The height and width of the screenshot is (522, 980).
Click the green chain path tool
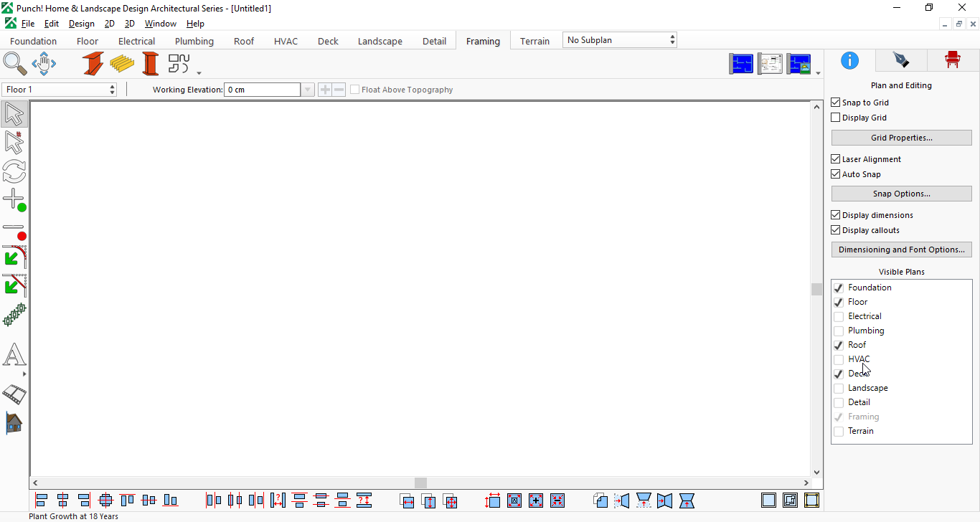[14, 315]
